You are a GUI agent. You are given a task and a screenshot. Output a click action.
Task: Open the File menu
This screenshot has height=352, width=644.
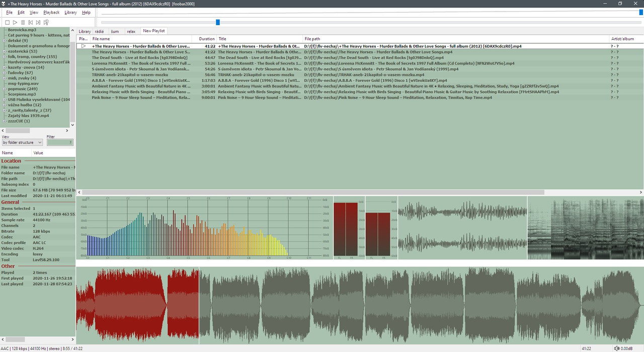(x=9, y=12)
